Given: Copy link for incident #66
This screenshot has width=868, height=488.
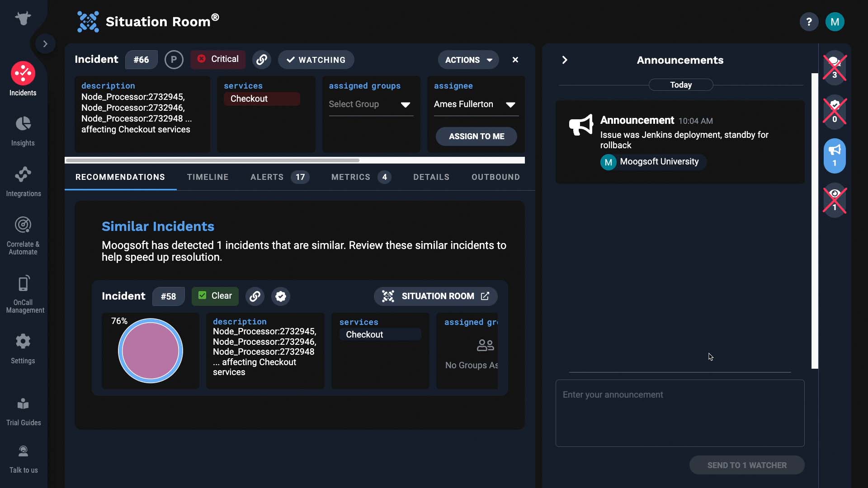Looking at the screenshot, I should [x=262, y=60].
